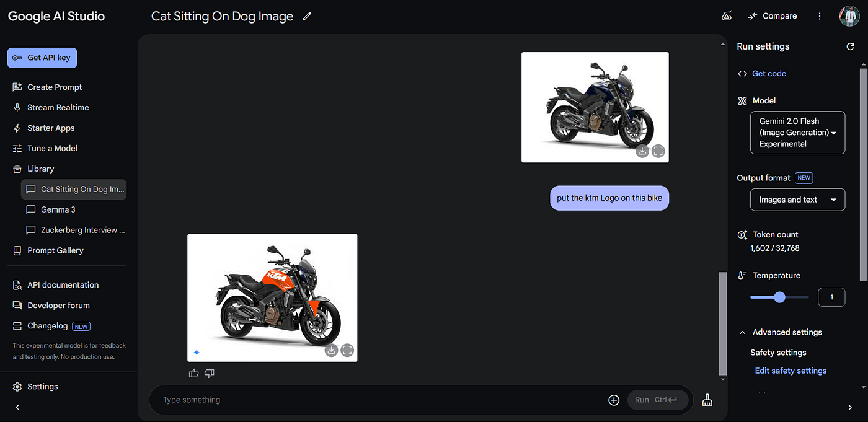Image resolution: width=868 pixels, height=422 pixels.
Task: Click the Google AI Studio logo text
Action: [56, 16]
